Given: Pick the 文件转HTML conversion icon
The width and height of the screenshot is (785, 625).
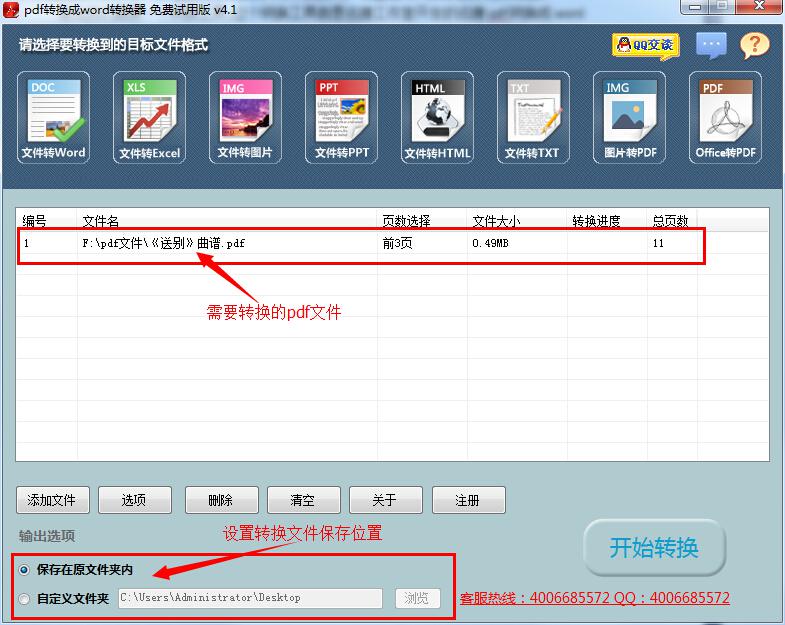Looking at the screenshot, I should [437, 117].
